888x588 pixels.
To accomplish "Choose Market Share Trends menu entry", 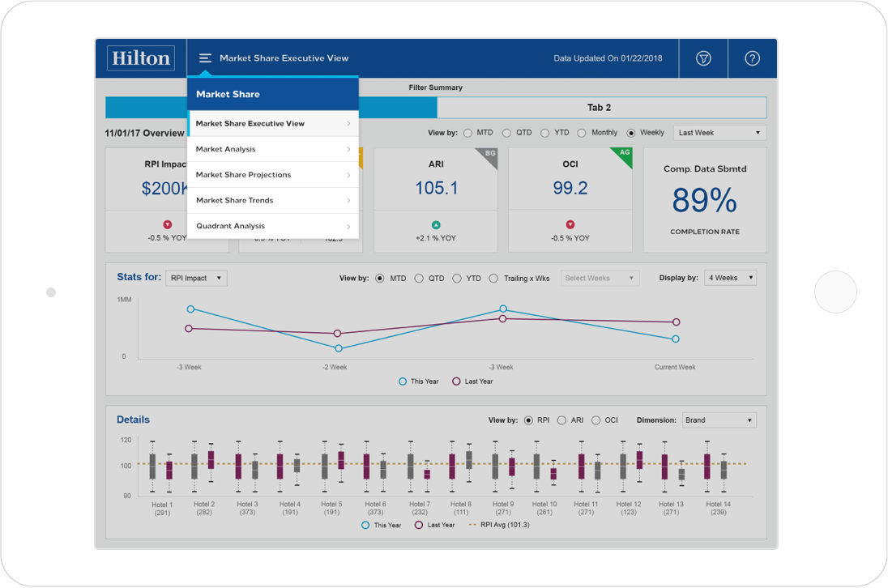I will click(x=273, y=200).
